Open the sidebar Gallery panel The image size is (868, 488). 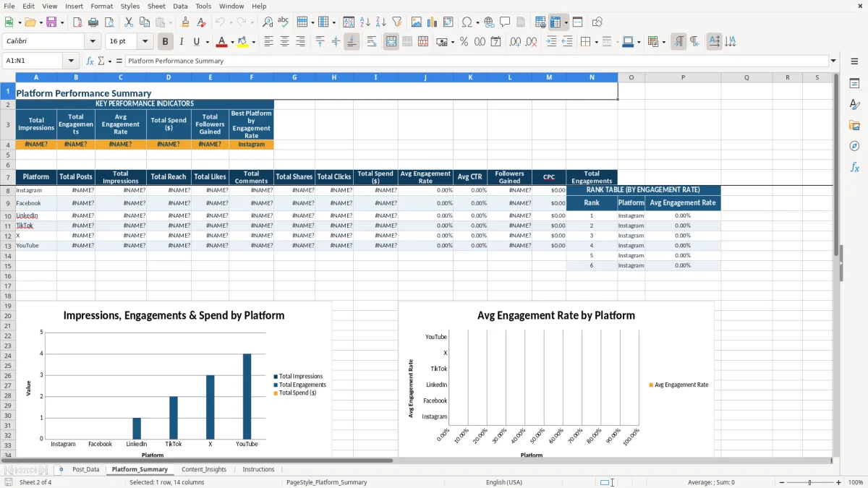tap(854, 125)
